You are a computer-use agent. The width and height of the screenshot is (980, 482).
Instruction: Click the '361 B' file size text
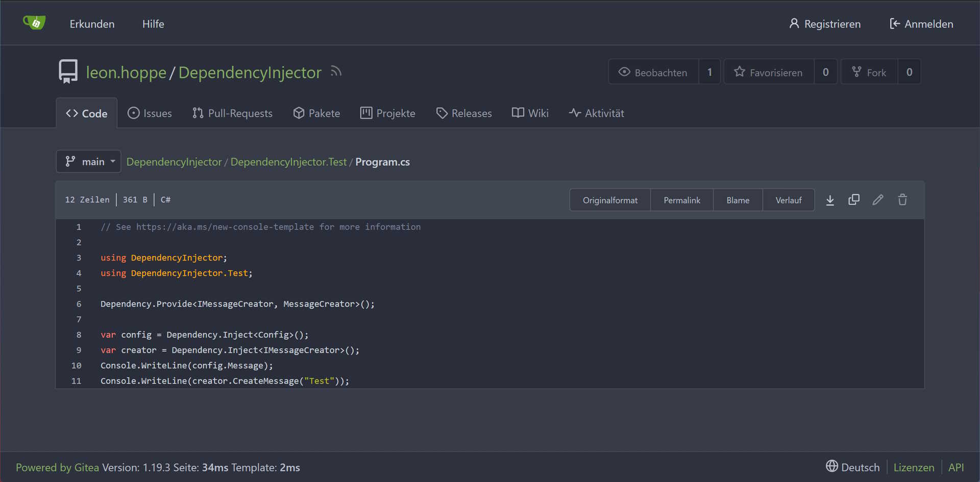[135, 200]
